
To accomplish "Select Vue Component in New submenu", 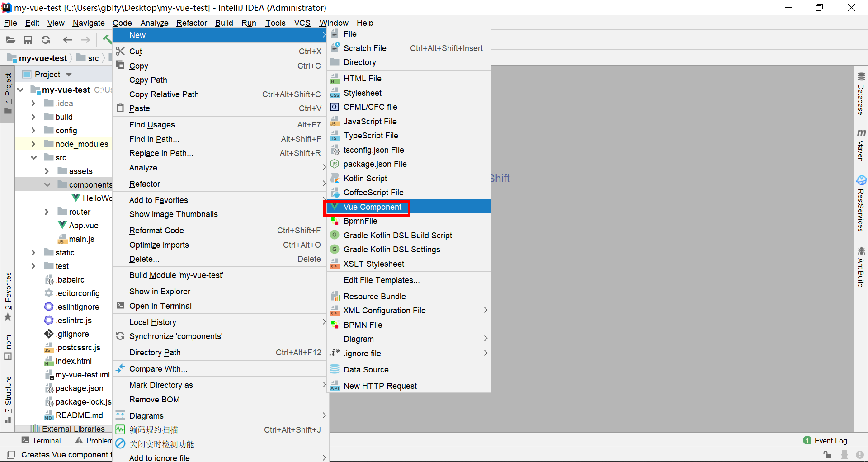I will (x=409, y=207).
